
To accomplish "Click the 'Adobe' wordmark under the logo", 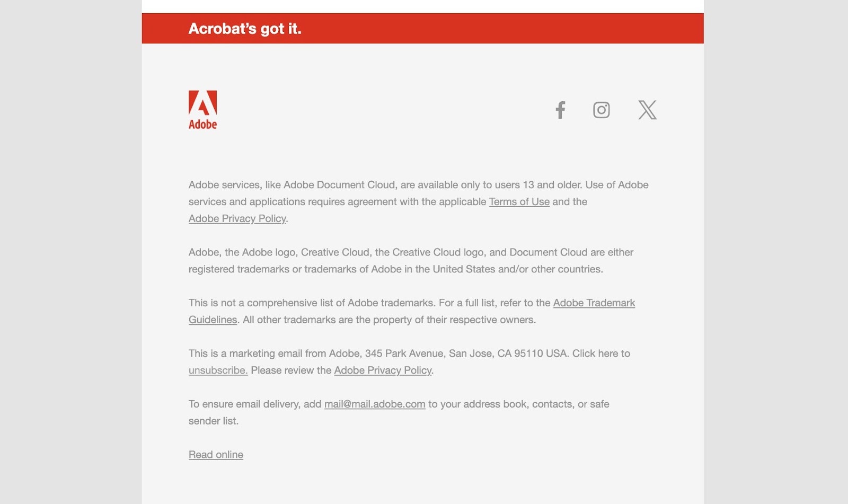I will pyautogui.click(x=202, y=124).
